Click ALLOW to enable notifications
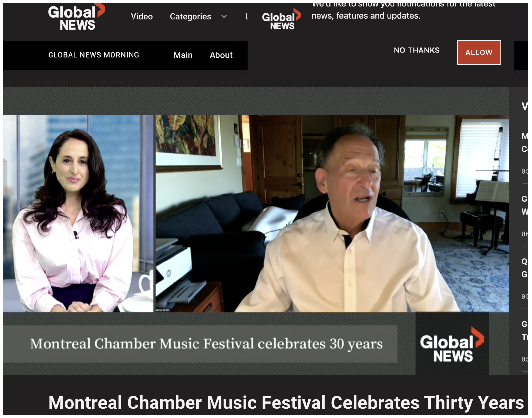532x418 pixels. [x=479, y=52]
